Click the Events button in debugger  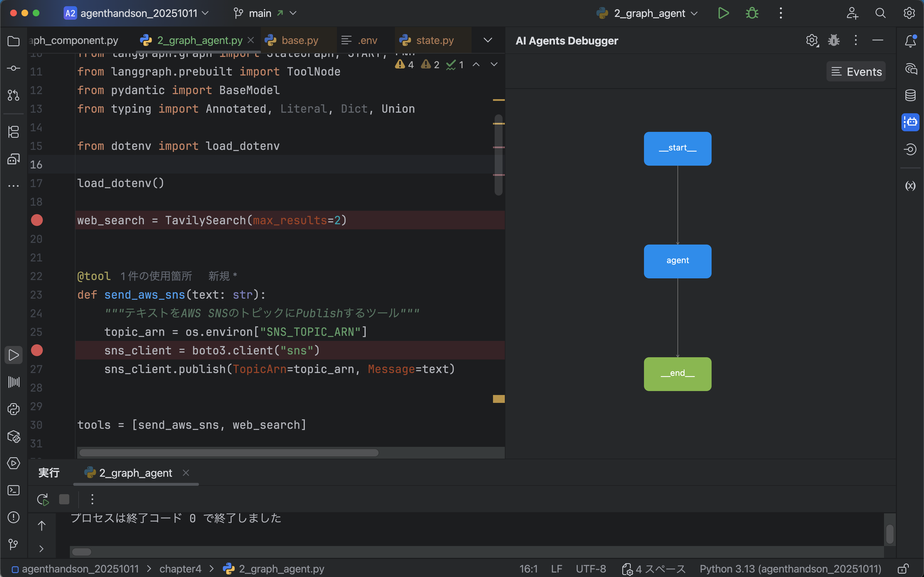click(856, 72)
